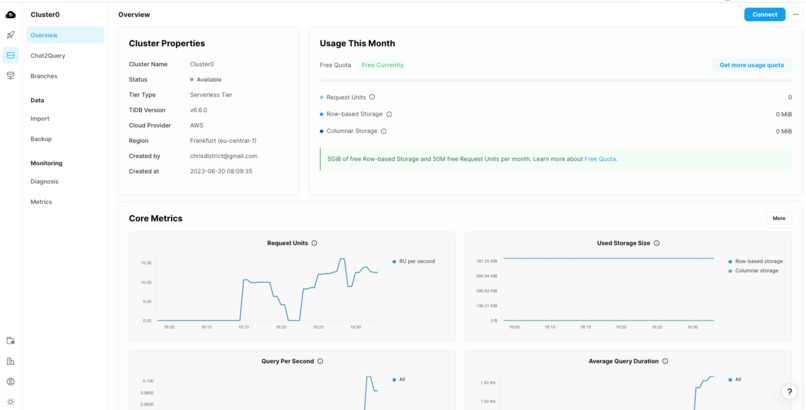Open the help question mark button

point(790,392)
